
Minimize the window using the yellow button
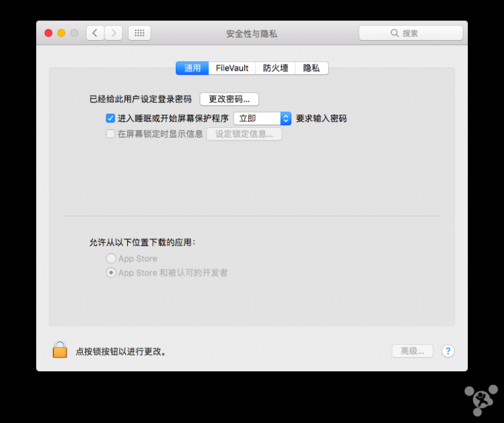coord(62,33)
